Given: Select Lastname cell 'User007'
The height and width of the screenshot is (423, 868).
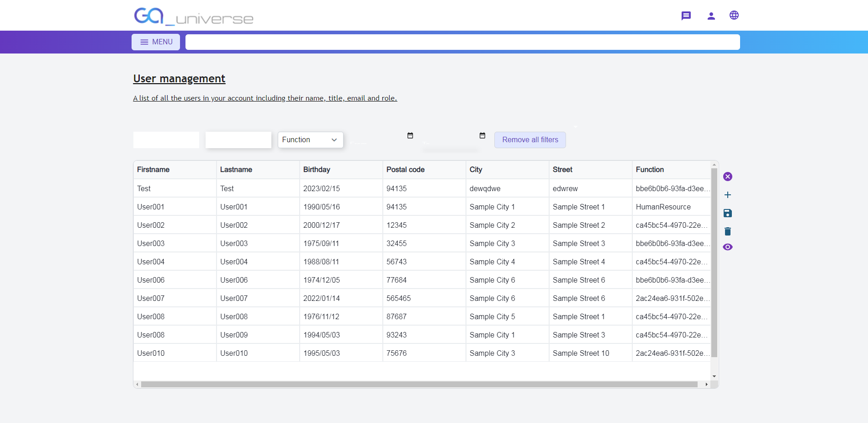Looking at the screenshot, I should (258, 298).
